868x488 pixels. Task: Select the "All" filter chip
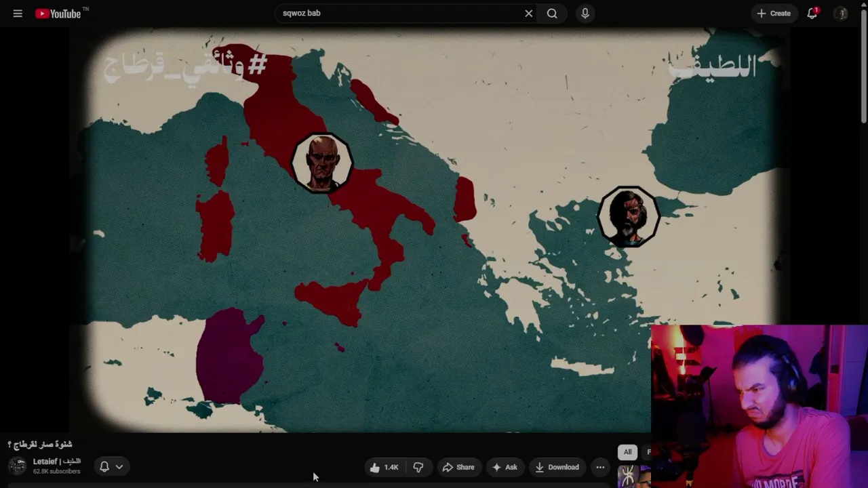click(x=628, y=452)
